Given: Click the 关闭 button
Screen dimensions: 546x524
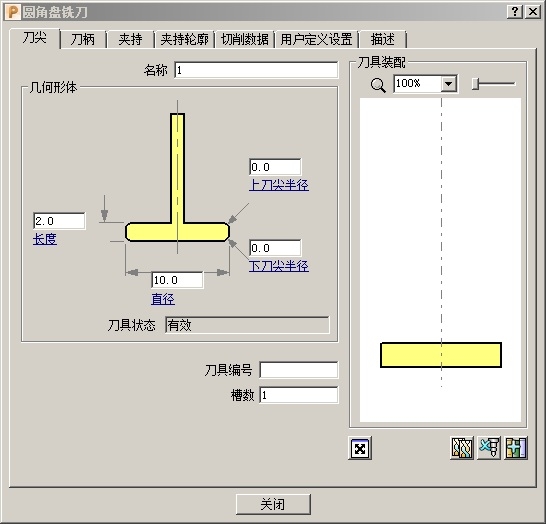Looking at the screenshot, I should pos(273,504).
